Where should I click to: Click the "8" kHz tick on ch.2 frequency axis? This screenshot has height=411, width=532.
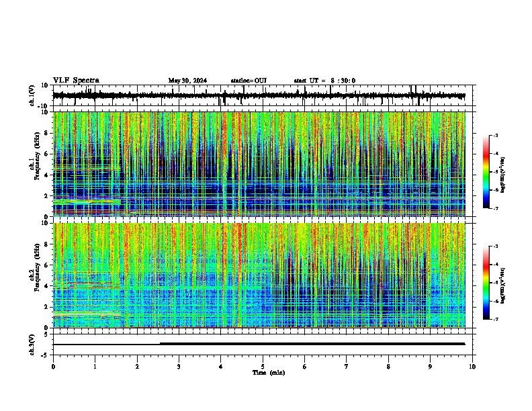click(47, 244)
